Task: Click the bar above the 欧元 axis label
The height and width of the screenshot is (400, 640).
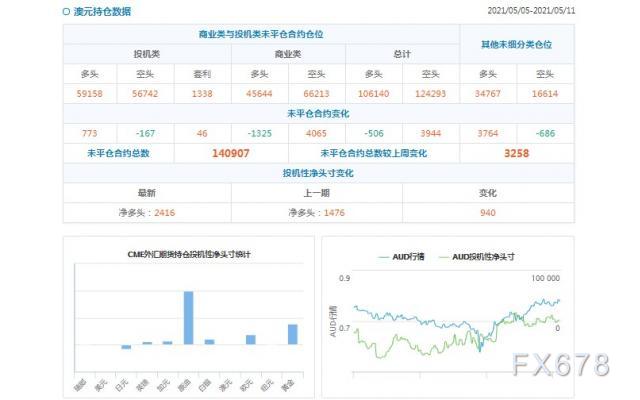Action: click(x=251, y=340)
